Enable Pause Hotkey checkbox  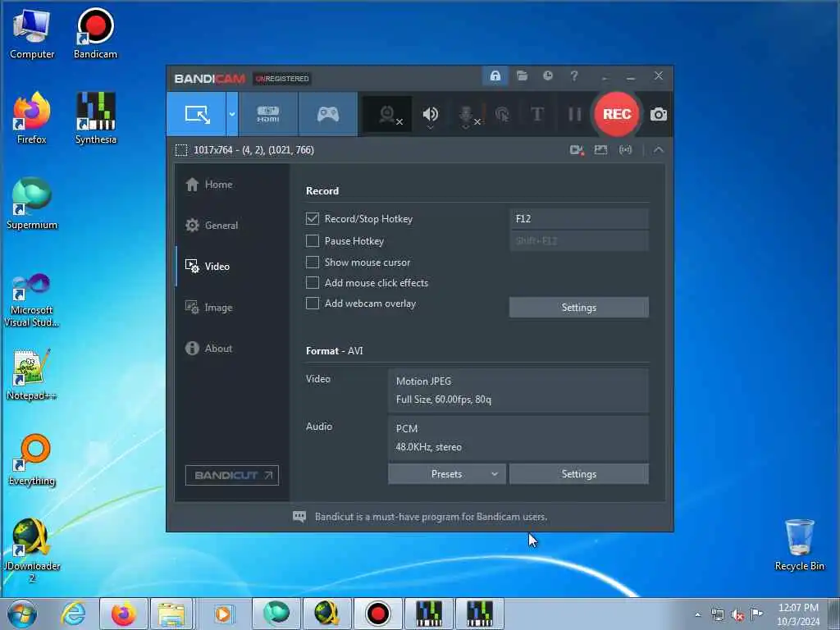tap(313, 241)
